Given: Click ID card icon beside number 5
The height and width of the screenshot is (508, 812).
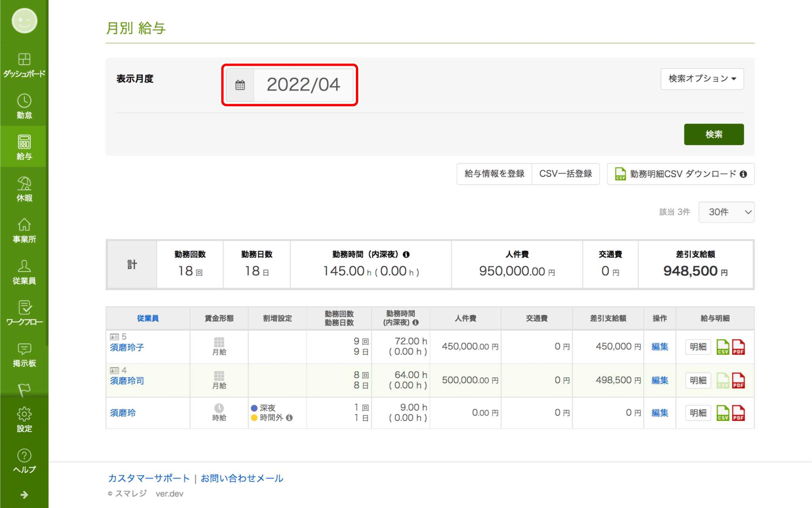Looking at the screenshot, I should [x=115, y=337].
